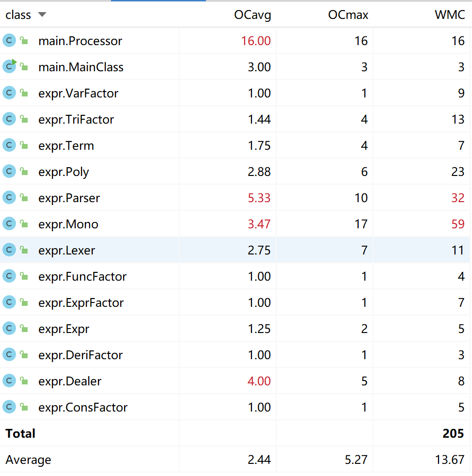Select the expr.ConsFactor row name
This screenshot has height=476, width=472.
pos(83,407)
